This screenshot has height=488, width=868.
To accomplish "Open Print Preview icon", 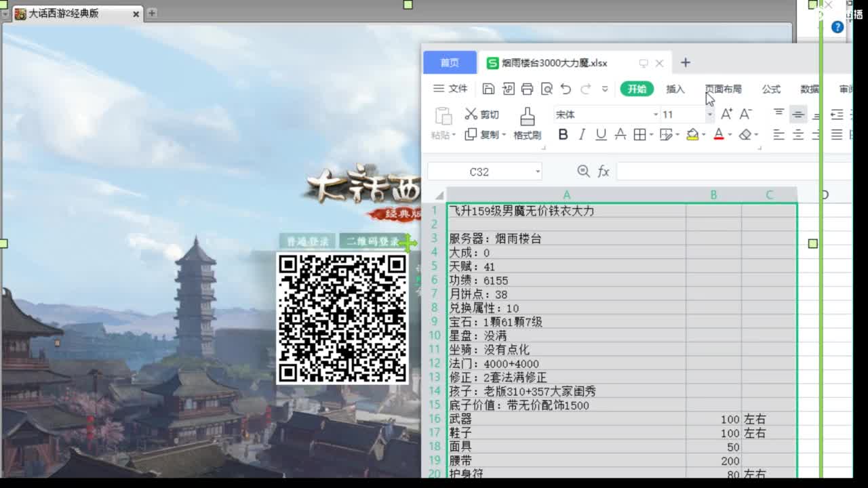I will coord(547,89).
